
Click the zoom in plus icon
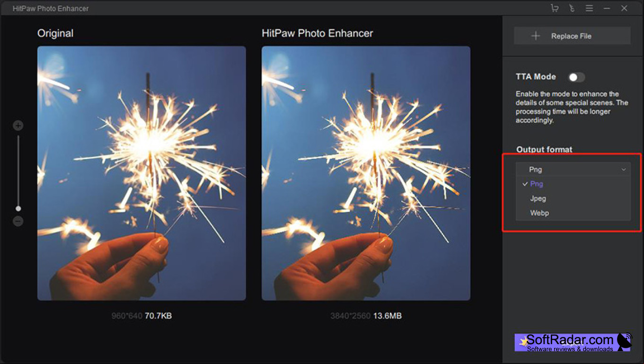(x=18, y=125)
